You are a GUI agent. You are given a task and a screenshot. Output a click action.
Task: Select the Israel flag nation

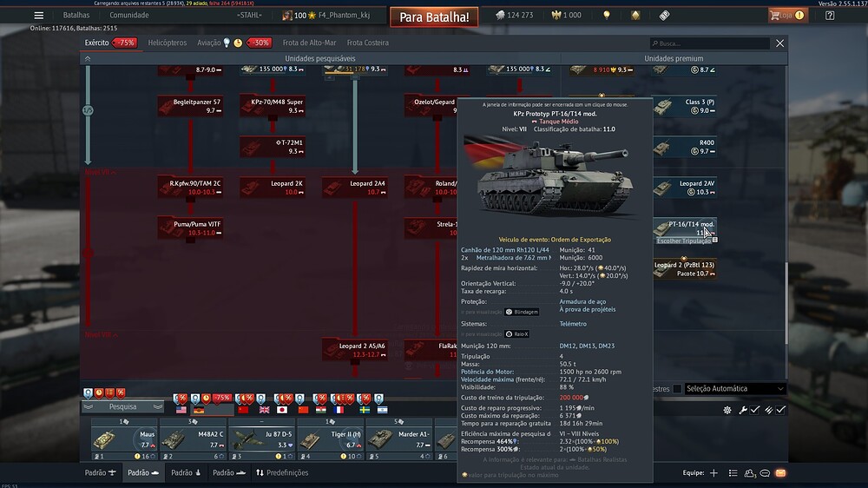click(x=382, y=410)
